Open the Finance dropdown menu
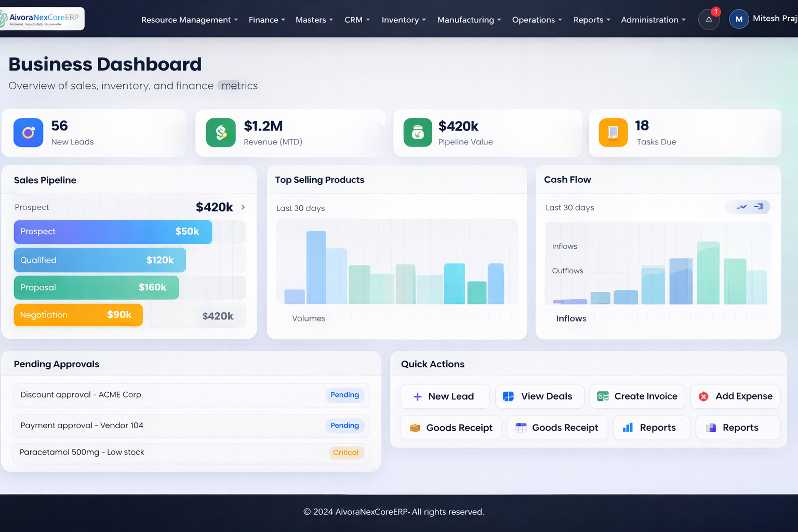This screenshot has height=532, width=798. tap(267, 20)
